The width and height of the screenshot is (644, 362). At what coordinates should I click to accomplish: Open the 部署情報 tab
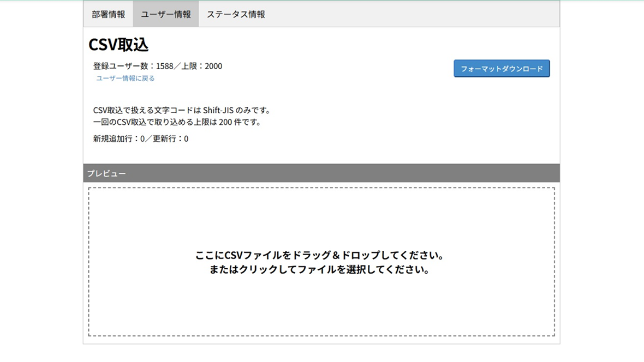point(108,14)
